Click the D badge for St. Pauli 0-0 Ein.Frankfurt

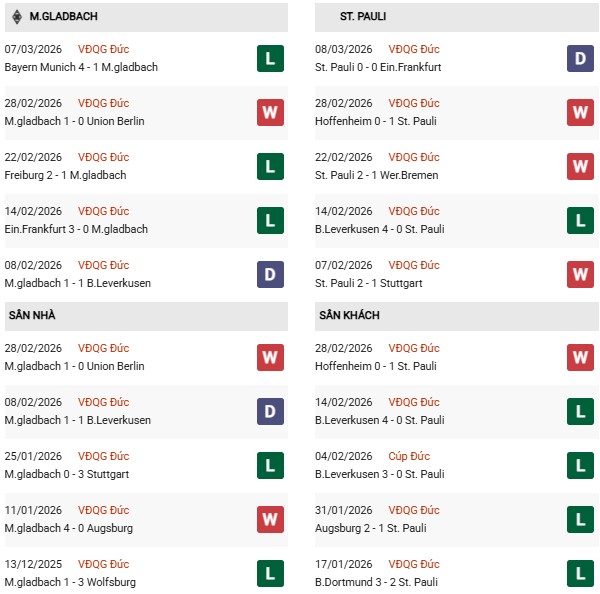[580, 58]
